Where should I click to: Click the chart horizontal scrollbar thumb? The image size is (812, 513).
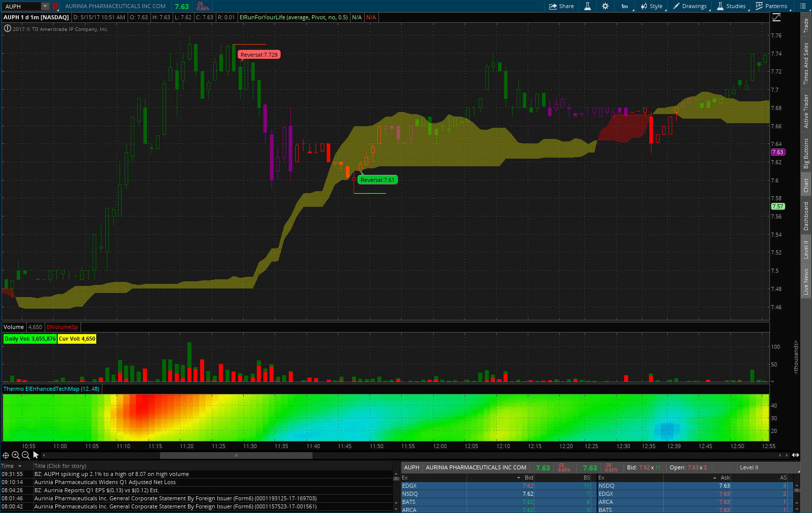(x=236, y=455)
